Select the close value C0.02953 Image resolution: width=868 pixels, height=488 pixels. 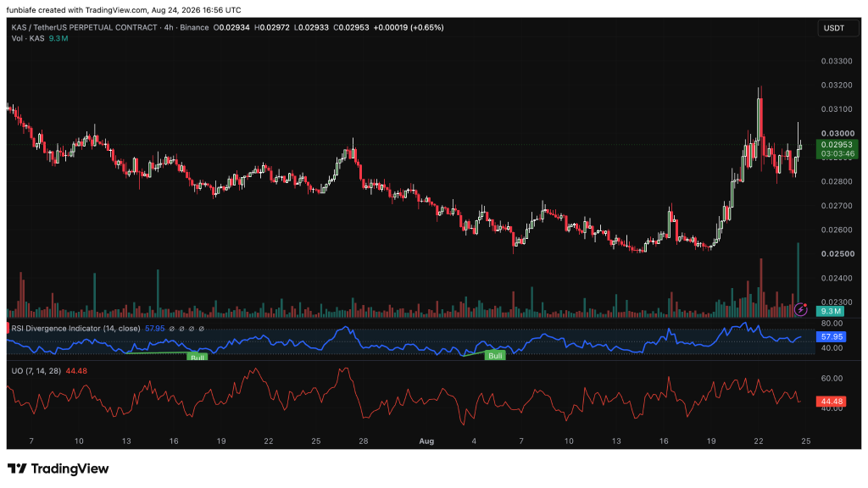[x=351, y=27]
